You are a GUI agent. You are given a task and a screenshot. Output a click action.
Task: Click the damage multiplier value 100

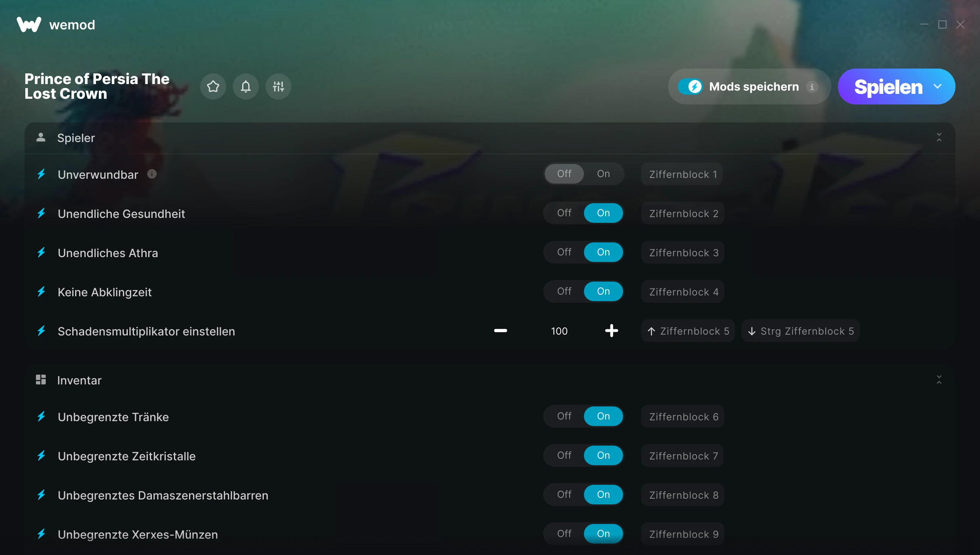point(559,331)
